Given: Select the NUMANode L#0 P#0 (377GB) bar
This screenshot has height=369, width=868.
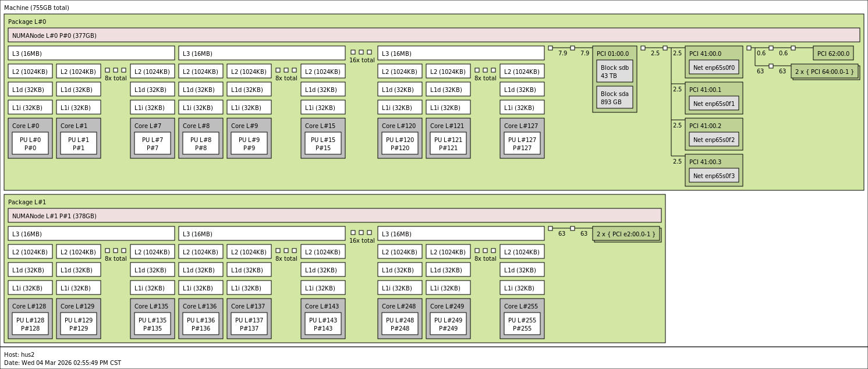Looking at the screenshot, I should tap(434, 35).
